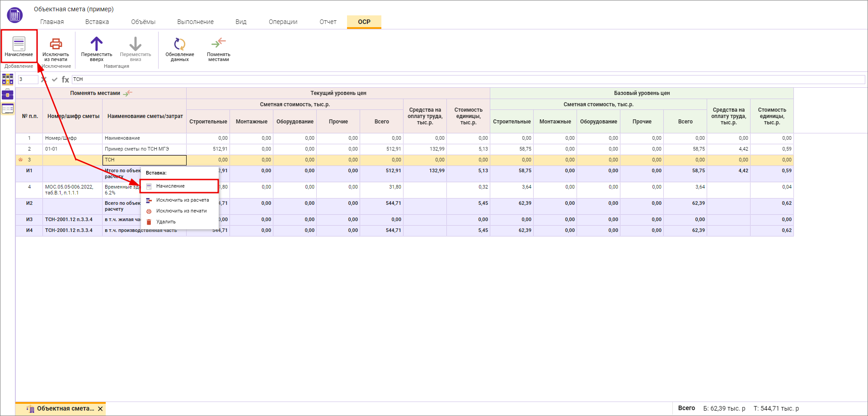Viewport: 868px width, 416px height.
Task: Select Начисление in the context menu
Action: coord(170,186)
